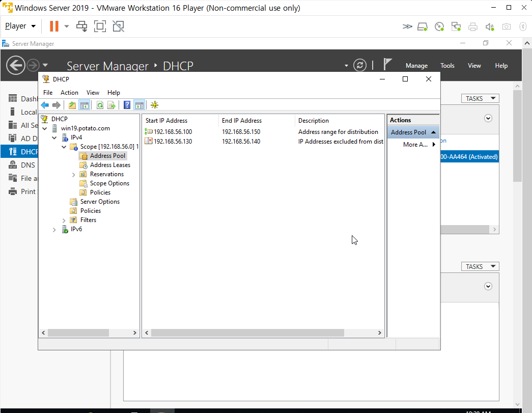Open DNS in the Server Manager sidebar
The height and width of the screenshot is (413, 532).
click(x=28, y=165)
